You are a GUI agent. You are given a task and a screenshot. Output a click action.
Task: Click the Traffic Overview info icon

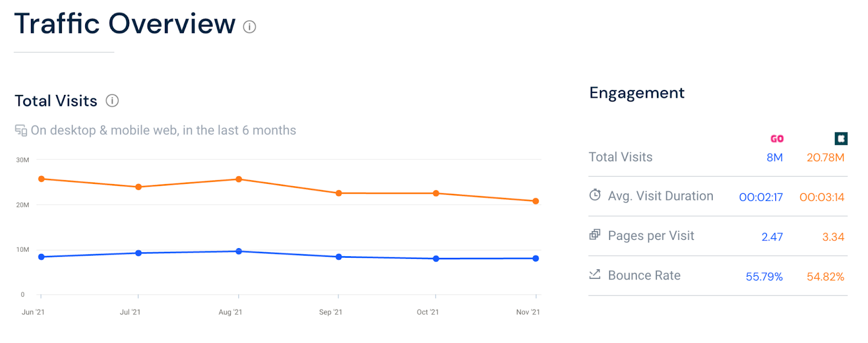(x=250, y=27)
